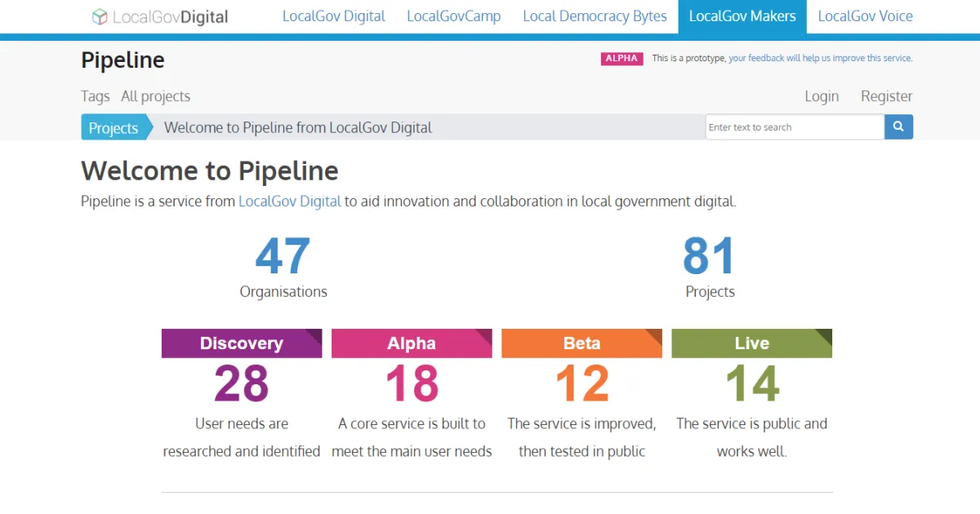Image resolution: width=980 pixels, height=514 pixels.
Task: Open the LocalGov Digital nav tab
Action: [x=333, y=16]
